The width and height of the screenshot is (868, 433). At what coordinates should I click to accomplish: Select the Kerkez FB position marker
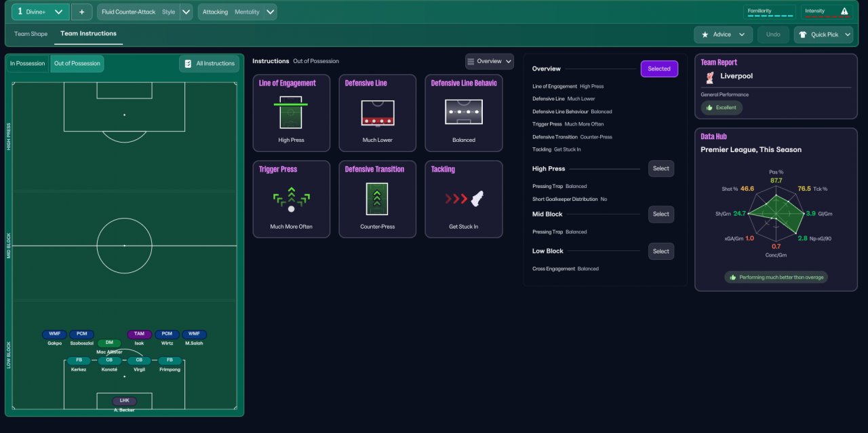[x=79, y=360]
